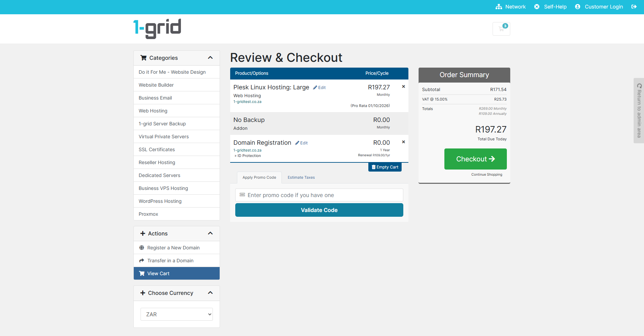The height and width of the screenshot is (336, 644).
Task: Click Register a New Domain
Action: [x=177, y=248]
